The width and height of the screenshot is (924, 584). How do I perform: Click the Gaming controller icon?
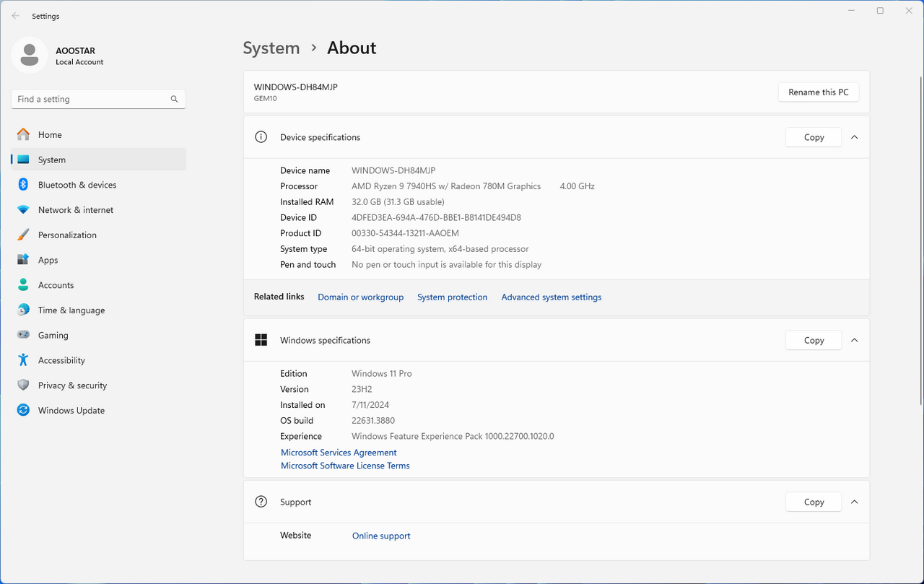click(x=24, y=335)
